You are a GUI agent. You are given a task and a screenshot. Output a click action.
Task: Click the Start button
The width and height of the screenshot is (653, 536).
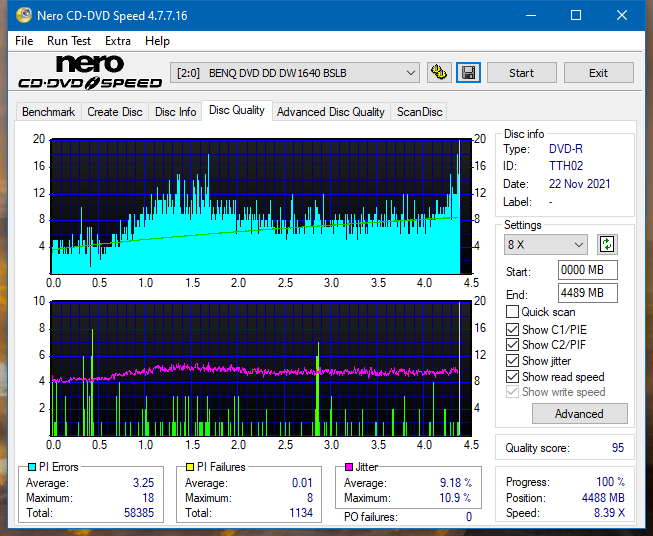click(x=521, y=73)
